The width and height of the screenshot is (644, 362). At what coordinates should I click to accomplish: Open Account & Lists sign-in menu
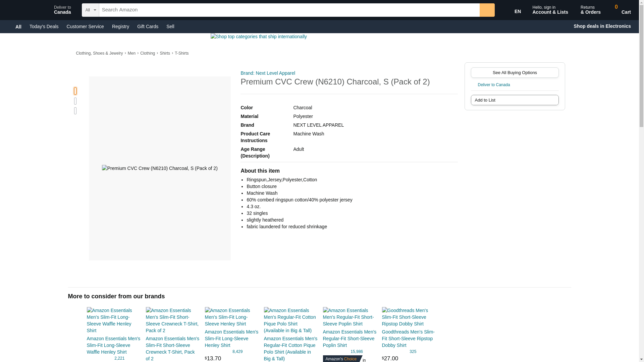click(550, 10)
